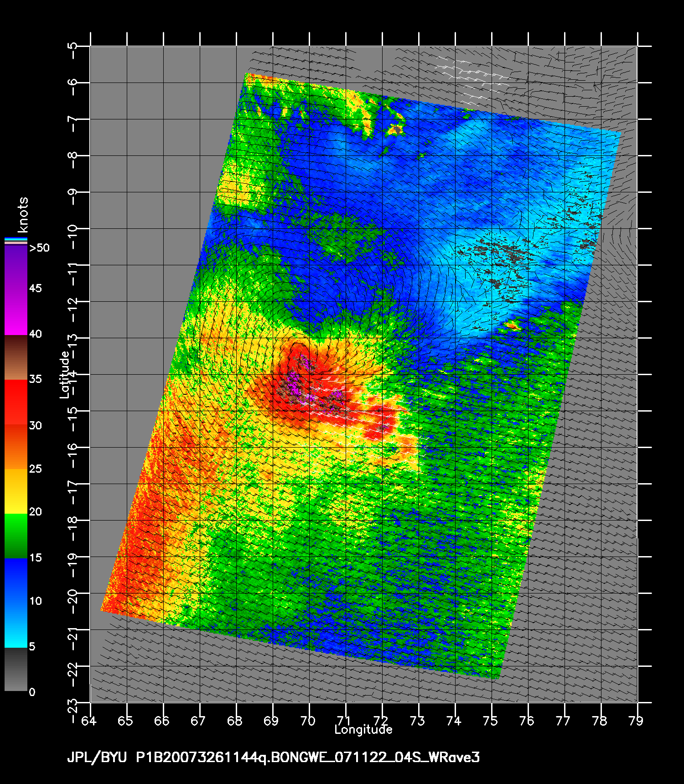This screenshot has height=784, width=684.
Task: Click the knots unit label above colorbar
Action: [22, 215]
